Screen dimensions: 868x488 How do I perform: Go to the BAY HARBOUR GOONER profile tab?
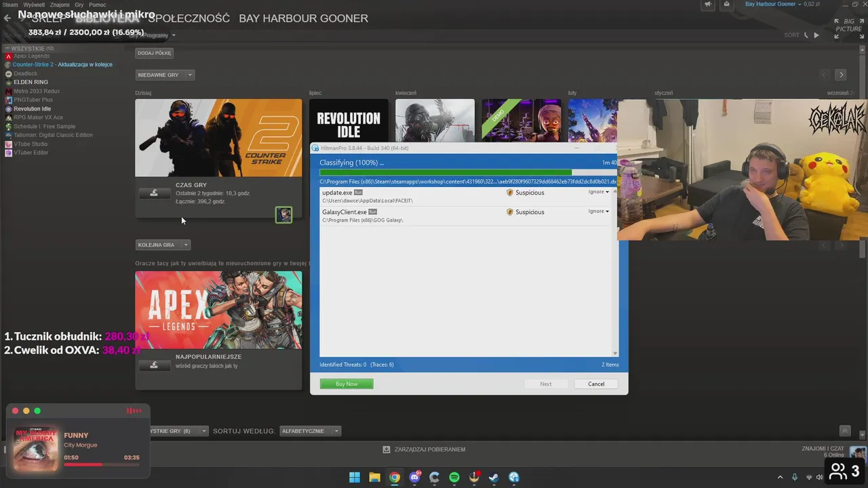pyautogui.click(x=303, y=18)
